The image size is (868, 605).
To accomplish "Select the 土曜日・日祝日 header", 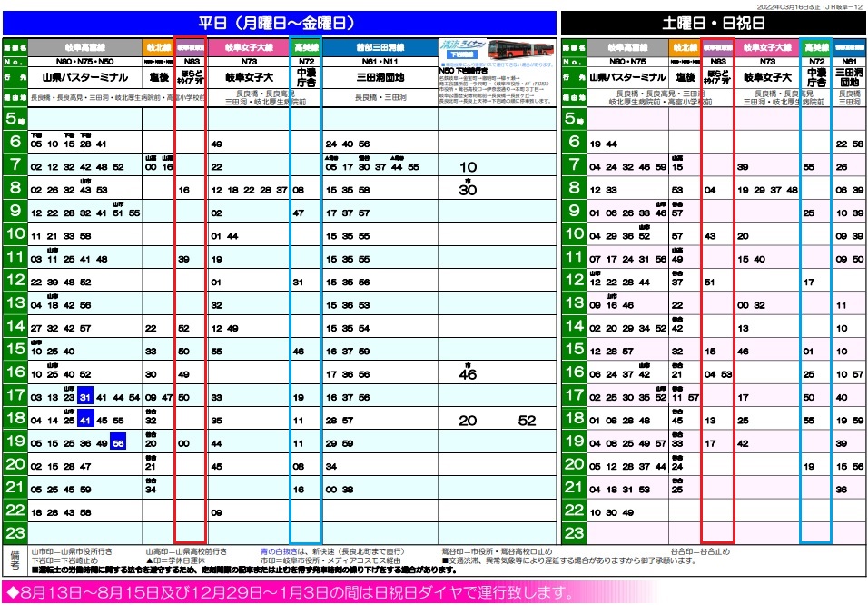I will tap(713, 23).
